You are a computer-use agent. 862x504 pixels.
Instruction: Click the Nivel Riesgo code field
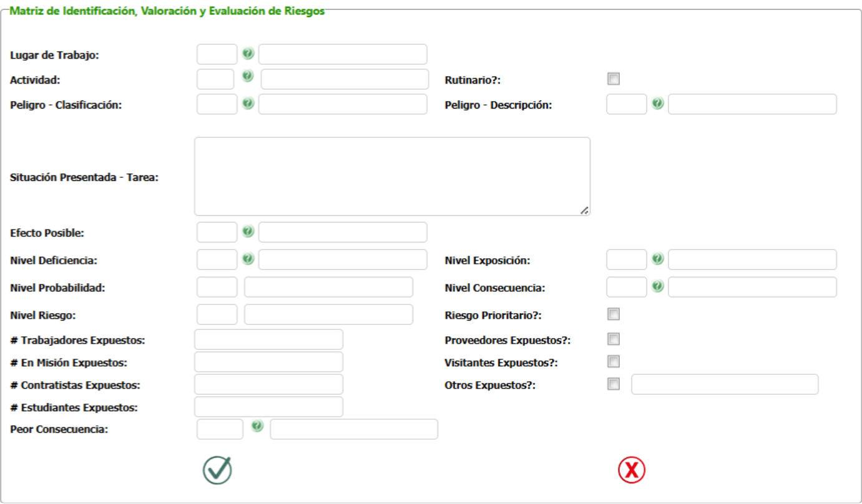[217, 314]
